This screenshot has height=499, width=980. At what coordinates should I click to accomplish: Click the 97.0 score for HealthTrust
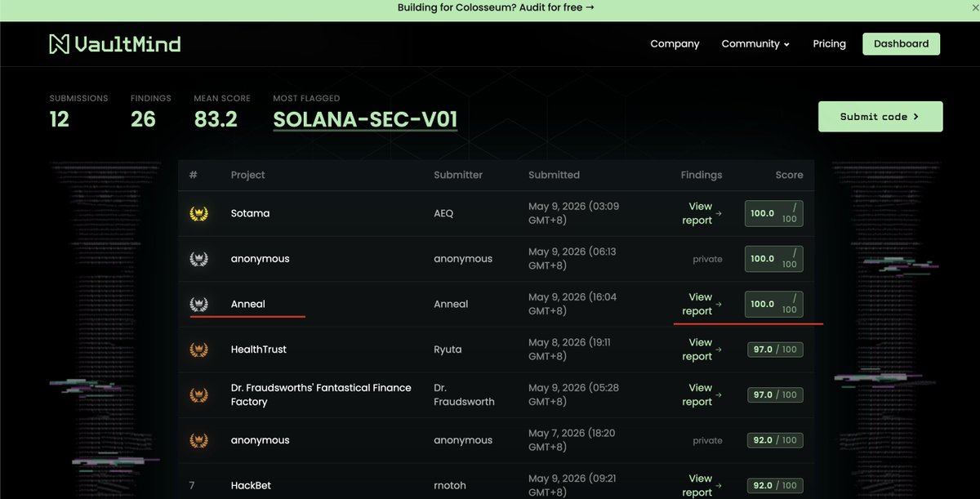(x=774, y=350)
